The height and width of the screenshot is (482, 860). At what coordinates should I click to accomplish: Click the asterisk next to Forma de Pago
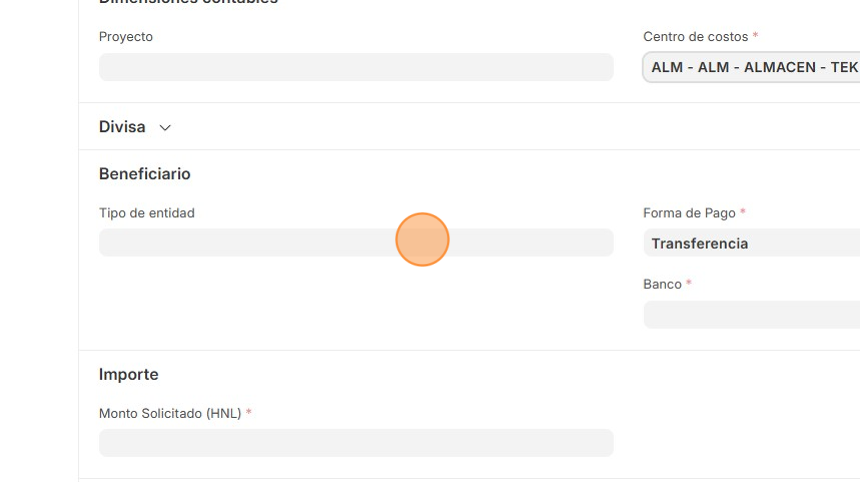(x=743, y=212)
